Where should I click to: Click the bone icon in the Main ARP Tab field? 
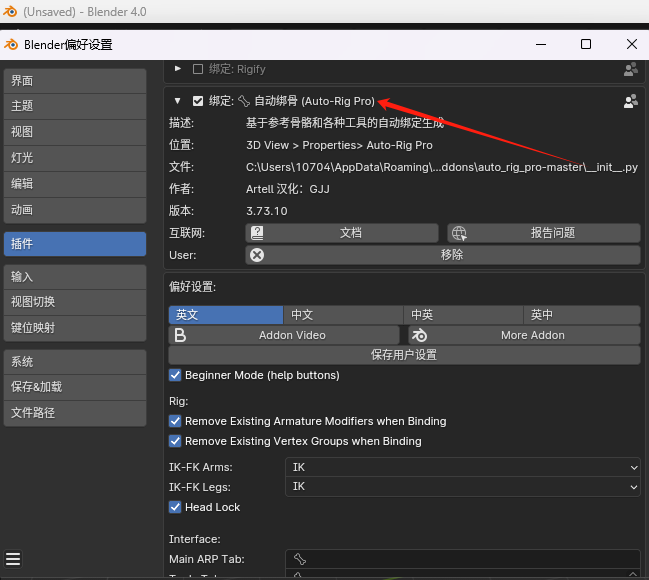pyautogui.click(x=300, y=559)
